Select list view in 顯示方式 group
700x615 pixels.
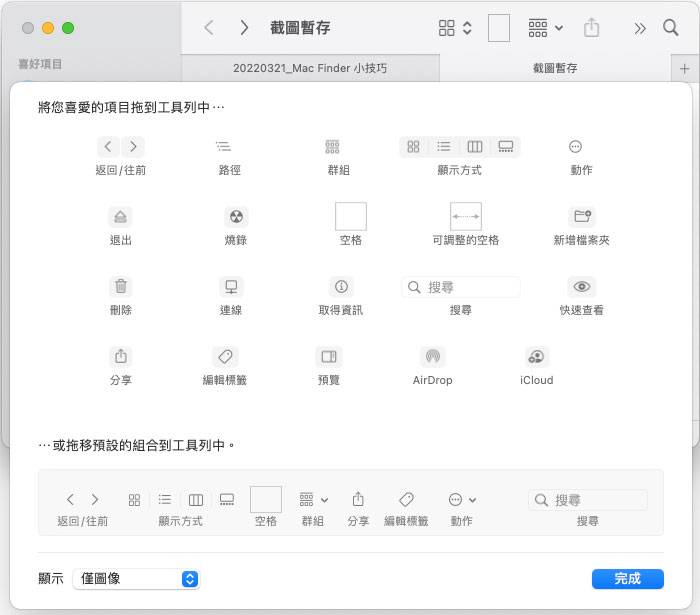(x=443, y=146)
